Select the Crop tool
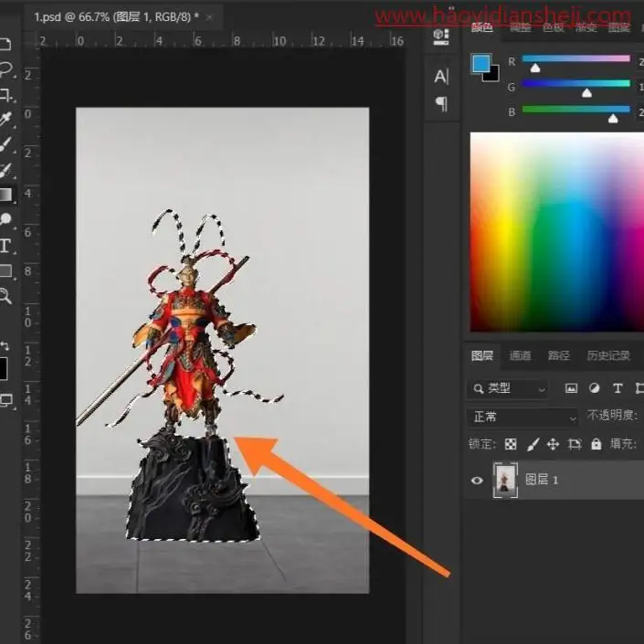The height and width of the screenshot is (644, 644). [x=5, y=94]
